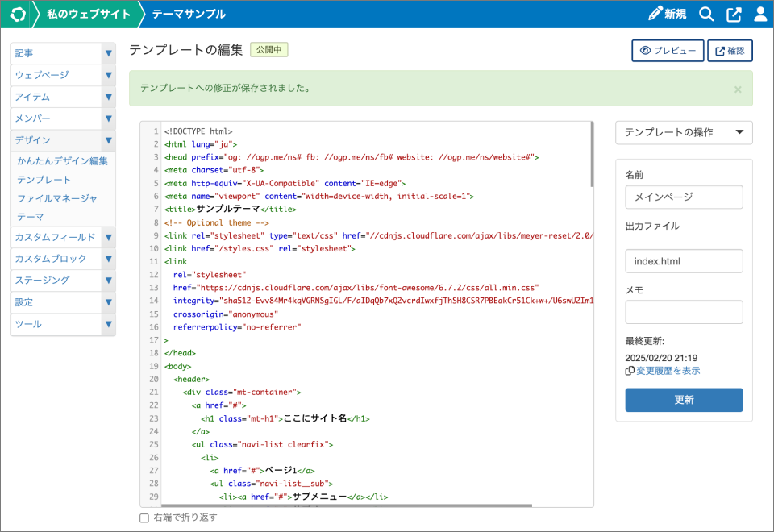Click the 変更履歴を表示 link
Screen dimensions: 774x532
point(668,371)
